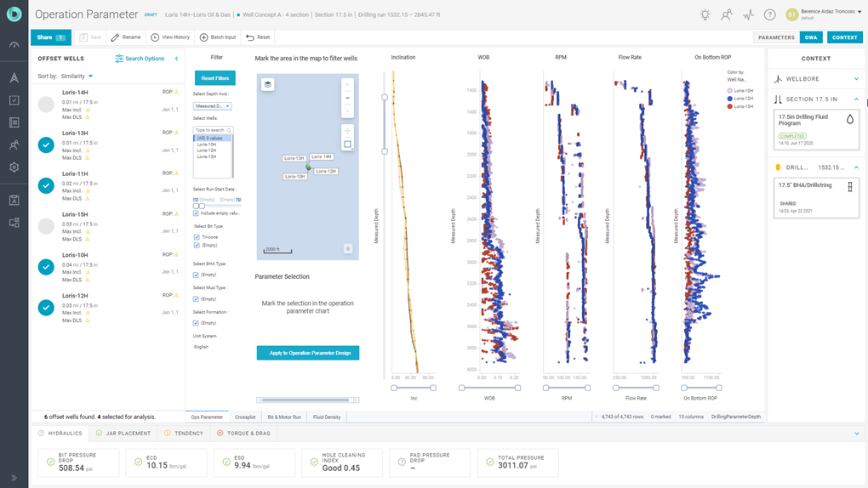This screenshot has height=488, width=868.
Task: Click the app logo at top left
Action: [14, 14]
